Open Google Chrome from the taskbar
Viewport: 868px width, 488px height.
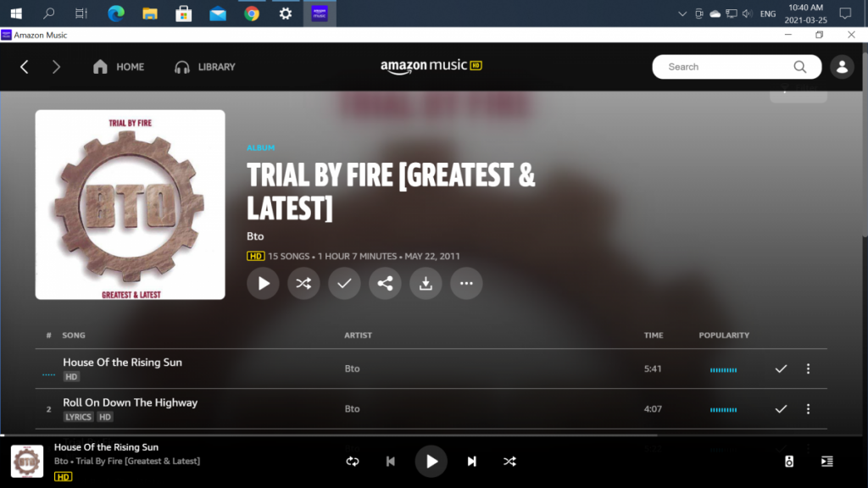(252, 14)
